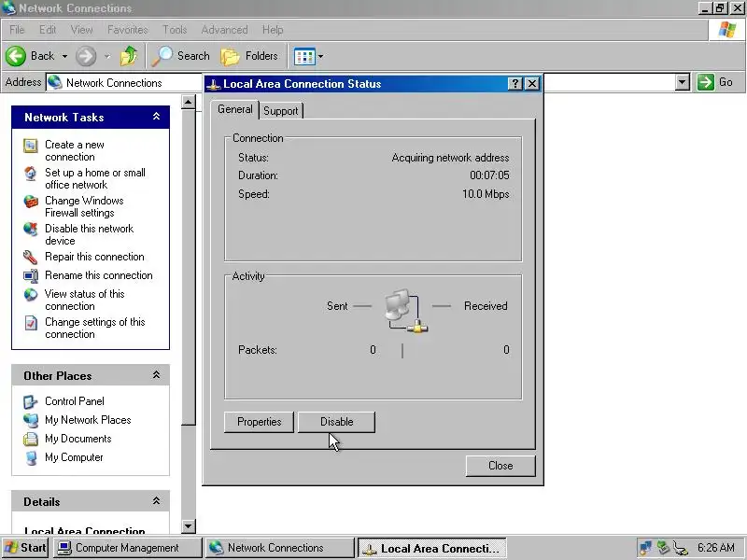Click the Properties button

260,422
